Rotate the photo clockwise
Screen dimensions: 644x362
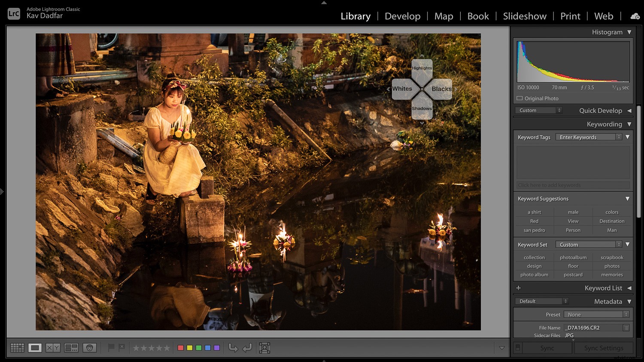pos(247,348)
